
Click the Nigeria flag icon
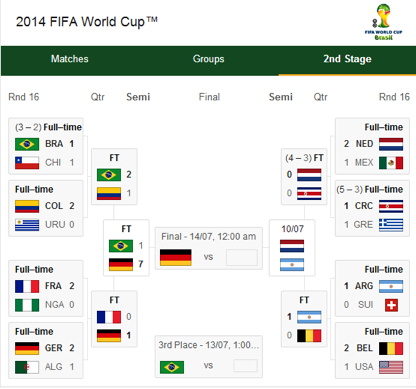(x=27, y=305)
